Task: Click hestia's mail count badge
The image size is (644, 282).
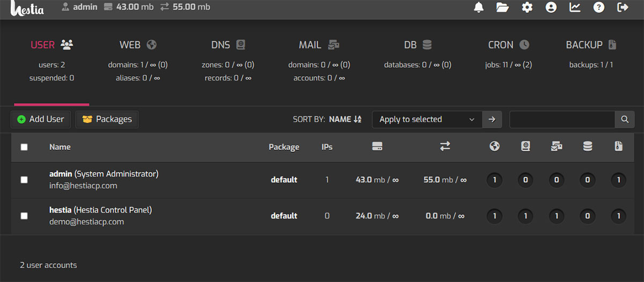Action: [557, 216]
